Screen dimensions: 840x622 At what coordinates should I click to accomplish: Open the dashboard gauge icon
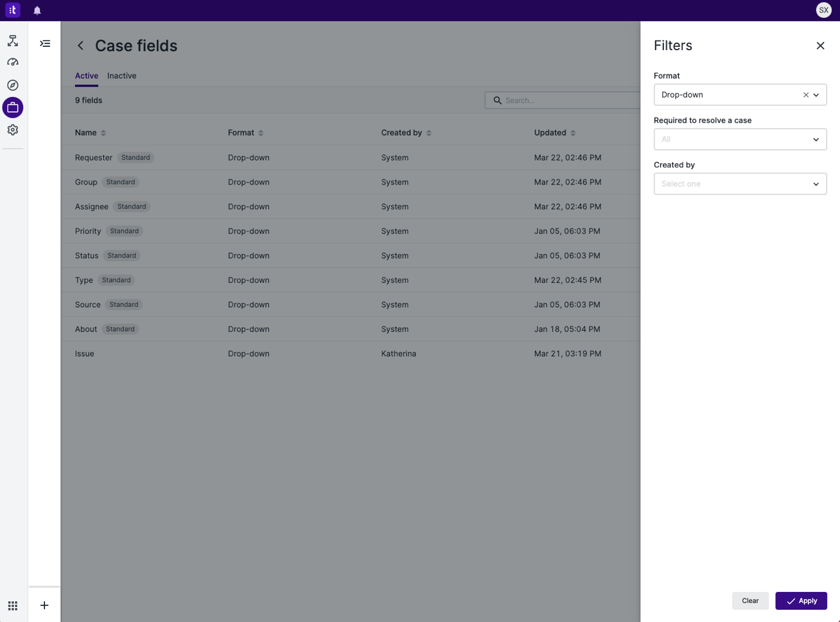pos(13,62)
